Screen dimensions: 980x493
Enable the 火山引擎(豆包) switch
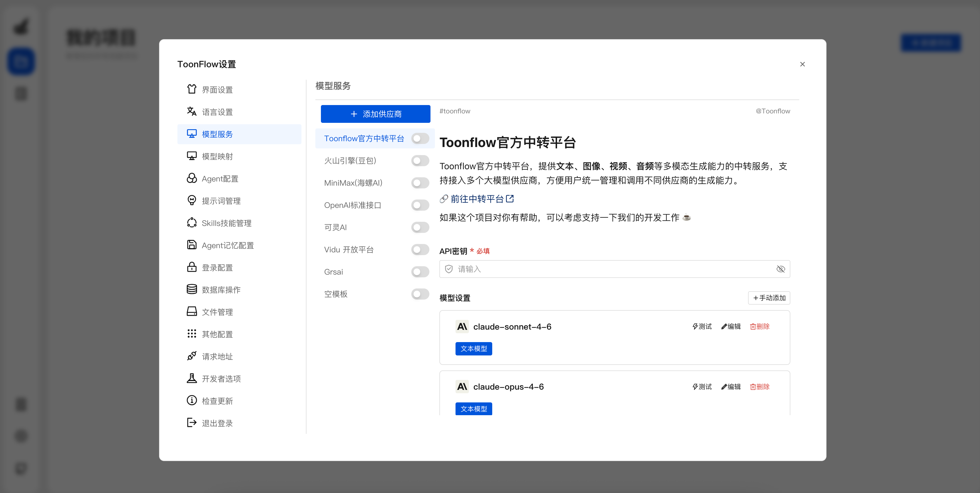point(420,161)
